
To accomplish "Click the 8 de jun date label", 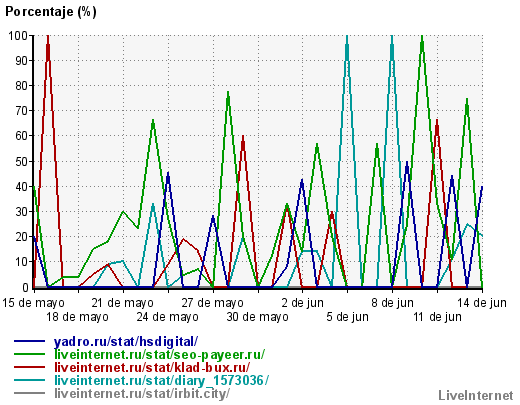I will click(393, 303).
